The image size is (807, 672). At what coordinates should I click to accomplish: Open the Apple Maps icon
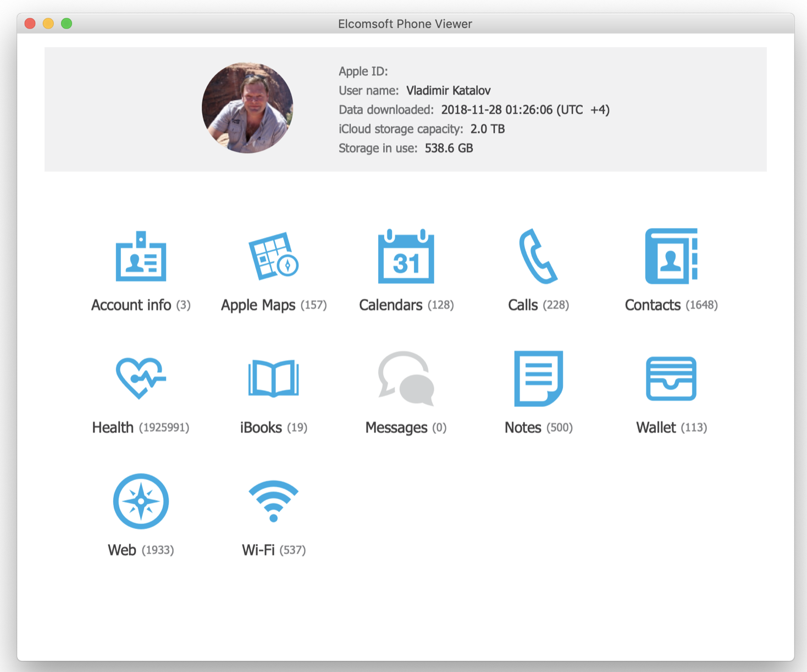point(273,256)
